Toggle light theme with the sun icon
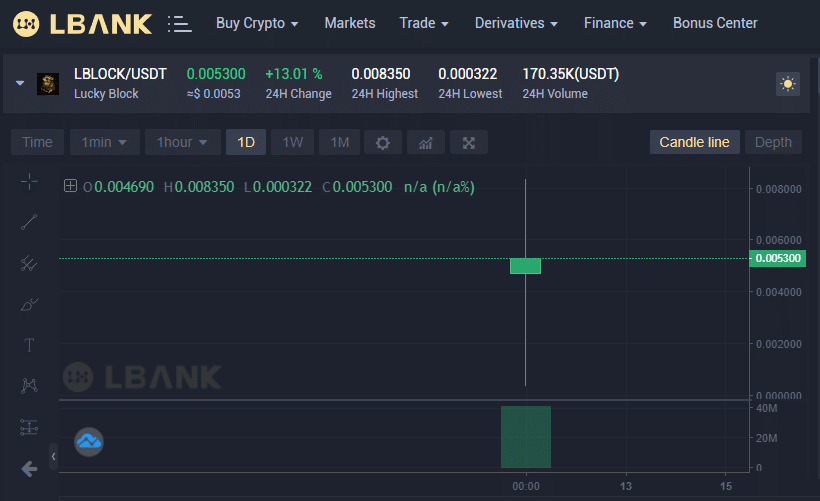The image size is (820, 501). (x=788, y=84)
